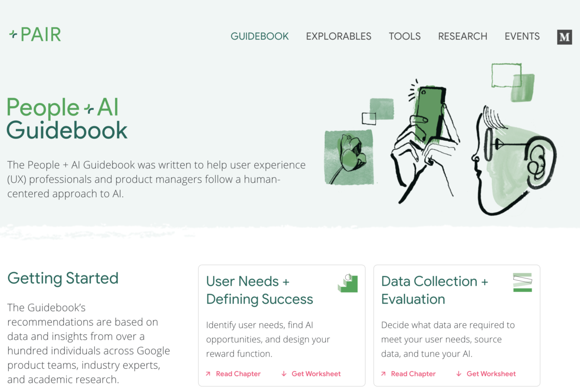Open Data Collection + Evaluation title
Screen dimensions: 580x392
pyautogui.click(x=435, y=290)
